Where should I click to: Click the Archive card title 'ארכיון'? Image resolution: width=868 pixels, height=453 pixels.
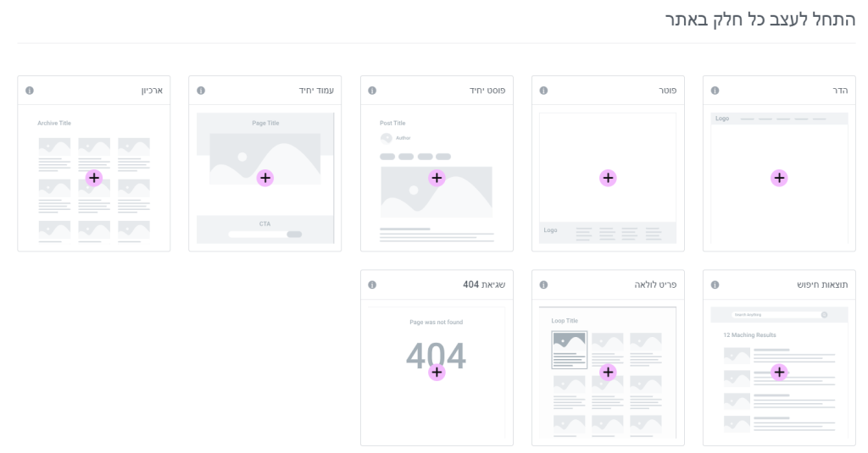[x=152, y=91]
